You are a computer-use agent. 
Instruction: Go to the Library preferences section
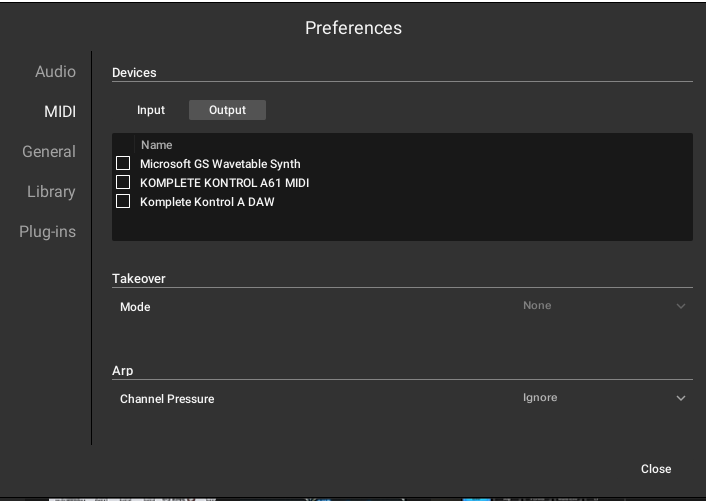point(51,192)
